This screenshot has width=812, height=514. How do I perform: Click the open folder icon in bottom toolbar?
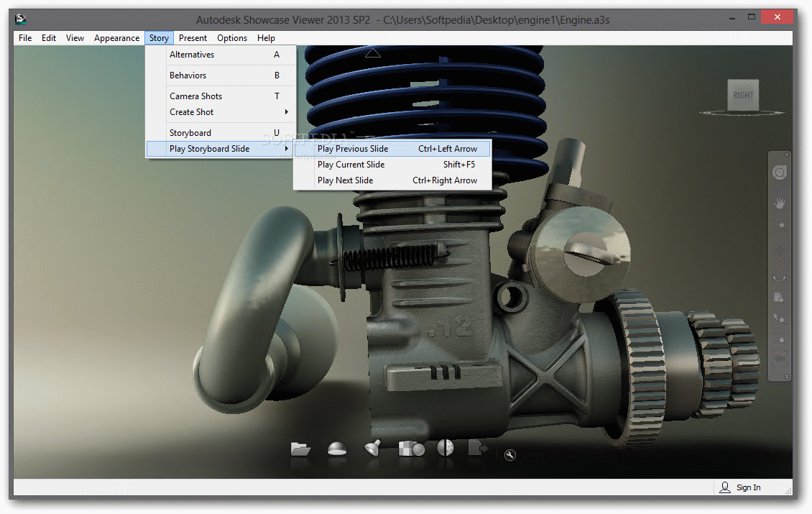pos(300,449)
